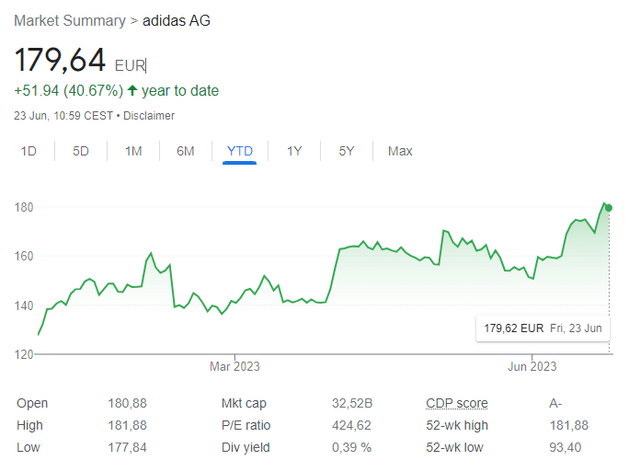Select the Max time range tab

pyautogui.click(x=400, y=151)
